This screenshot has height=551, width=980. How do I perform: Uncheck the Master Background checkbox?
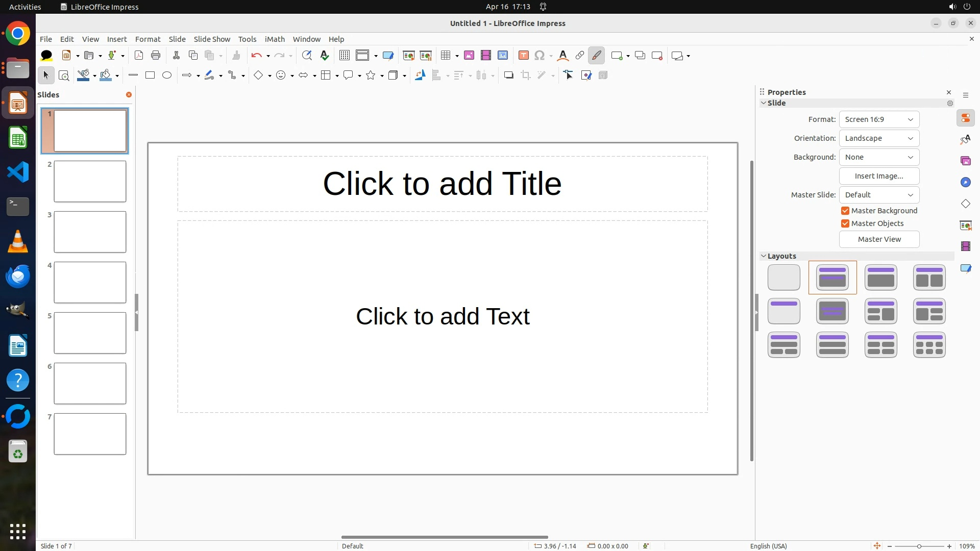(x=845, y=211)
